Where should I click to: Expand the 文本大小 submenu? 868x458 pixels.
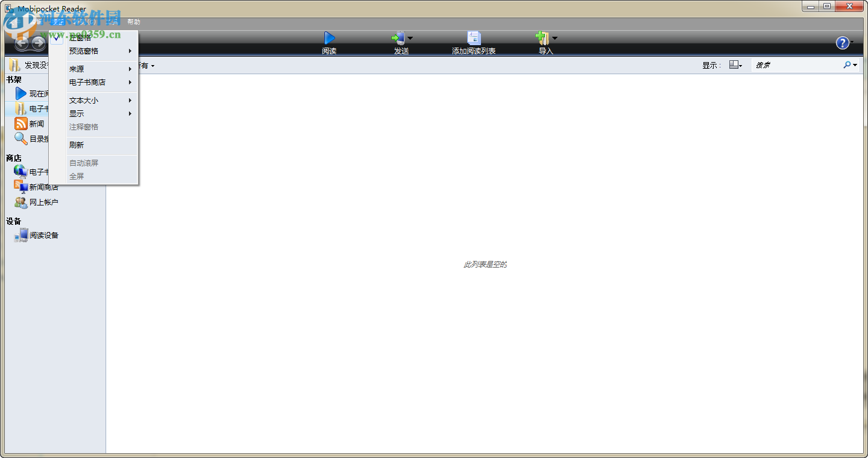point(94,101)
